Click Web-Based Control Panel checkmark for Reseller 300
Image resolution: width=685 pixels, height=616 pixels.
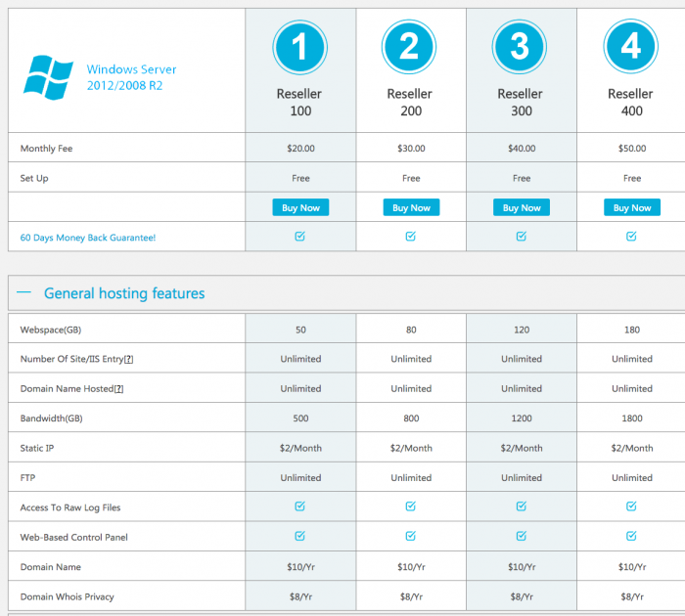pos(522,536)
